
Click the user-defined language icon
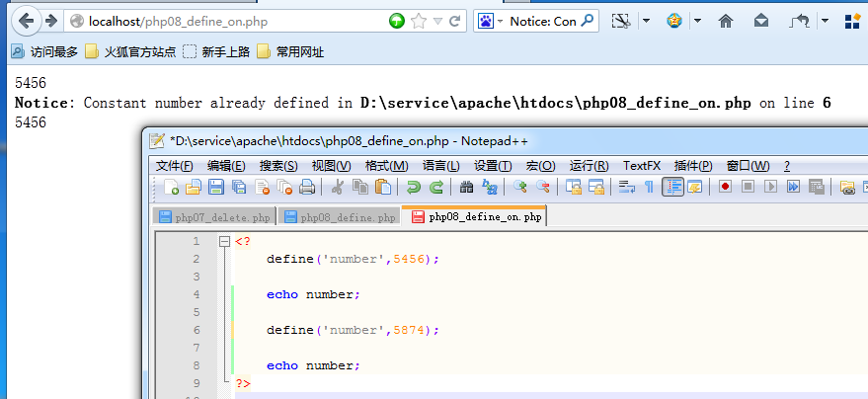[694, 187]
